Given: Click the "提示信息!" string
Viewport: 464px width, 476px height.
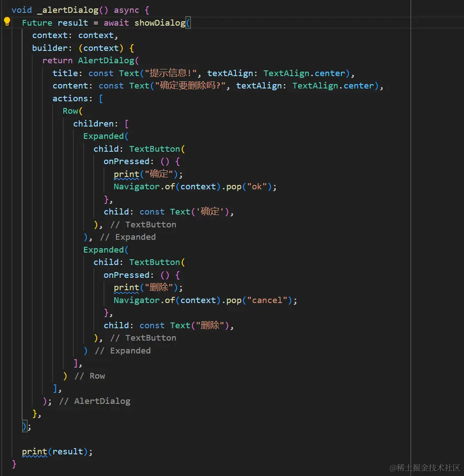Looking at the screenshot, I should tap(170, 73).
